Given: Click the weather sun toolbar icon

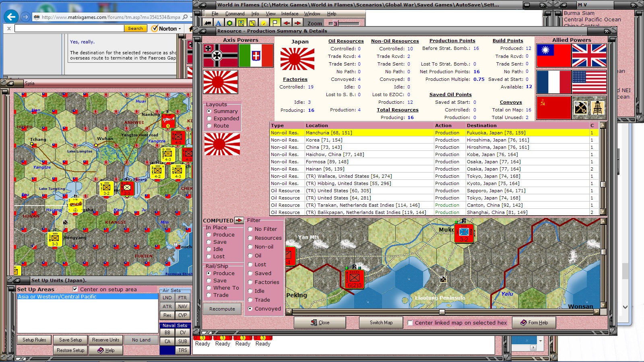Looking at the screenshot, I should pos(263,23).
